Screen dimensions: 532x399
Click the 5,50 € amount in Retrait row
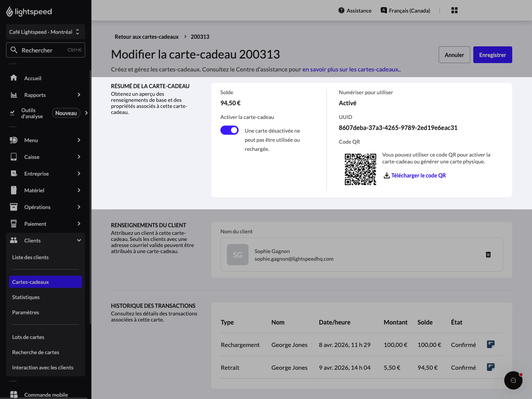point(392,367)
